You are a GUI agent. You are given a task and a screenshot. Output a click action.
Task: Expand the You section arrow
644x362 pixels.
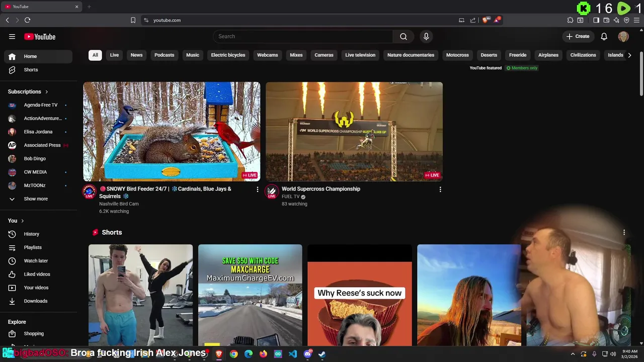pyautogui.click(x=22, y=221)
